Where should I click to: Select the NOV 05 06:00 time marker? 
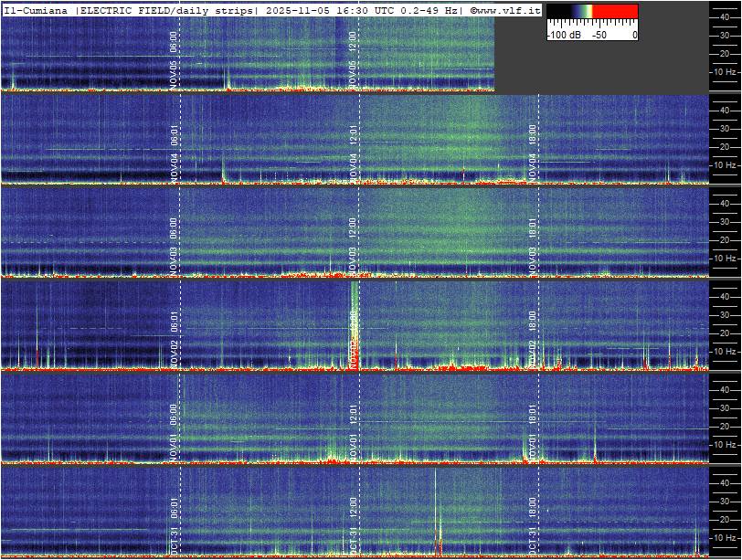click(174, 59)
